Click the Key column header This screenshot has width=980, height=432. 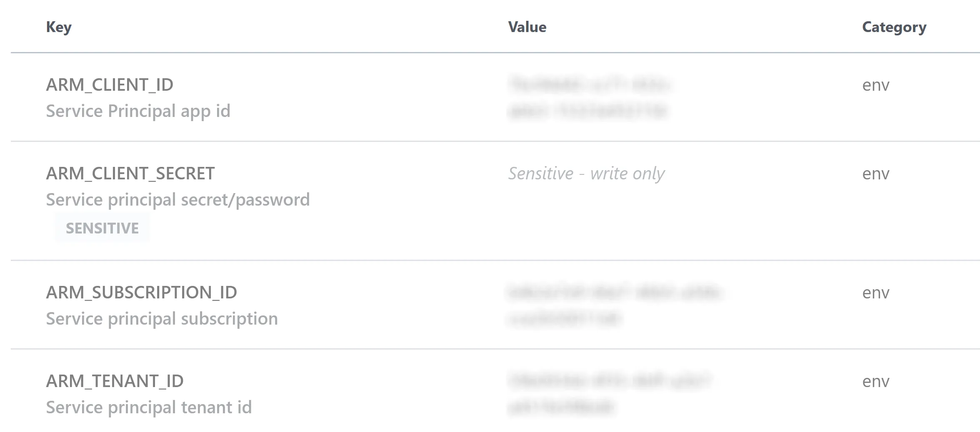(59, 27)
